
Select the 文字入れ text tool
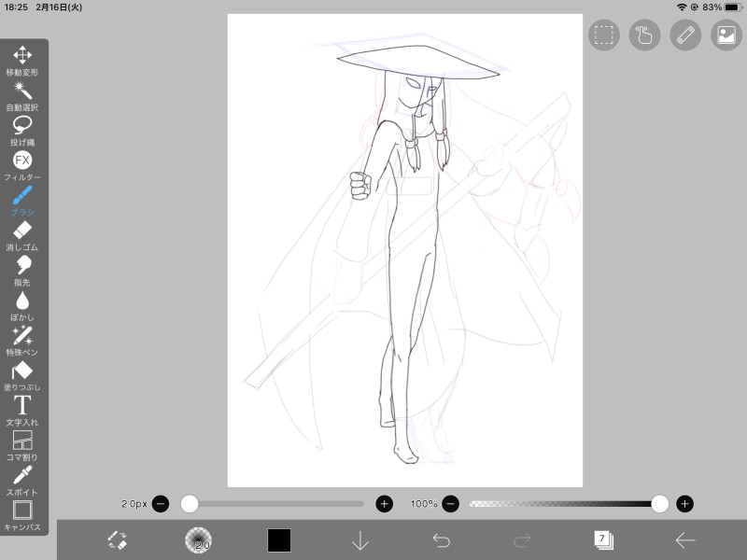tap(21, 411)
